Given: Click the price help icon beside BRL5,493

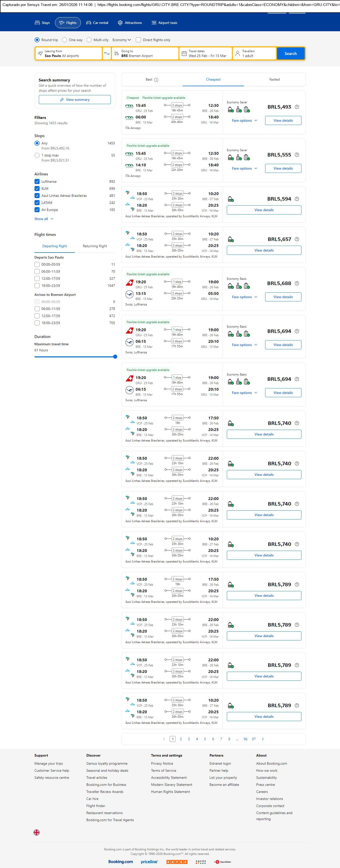Looking at the screenshot, I should (x=297, y=107).
